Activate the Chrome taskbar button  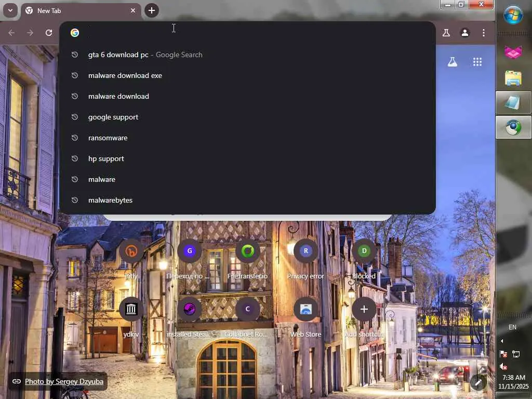(x=513, y=127)
